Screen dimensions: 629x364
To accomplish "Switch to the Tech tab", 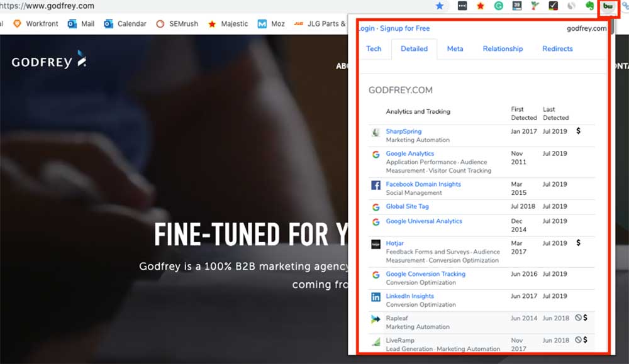I will click(374, 48).
